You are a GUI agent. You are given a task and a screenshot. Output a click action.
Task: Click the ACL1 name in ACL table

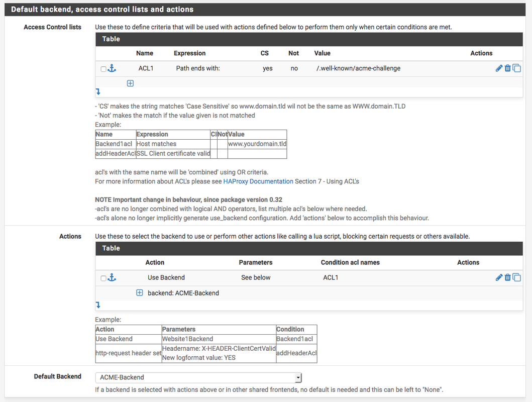146,68
